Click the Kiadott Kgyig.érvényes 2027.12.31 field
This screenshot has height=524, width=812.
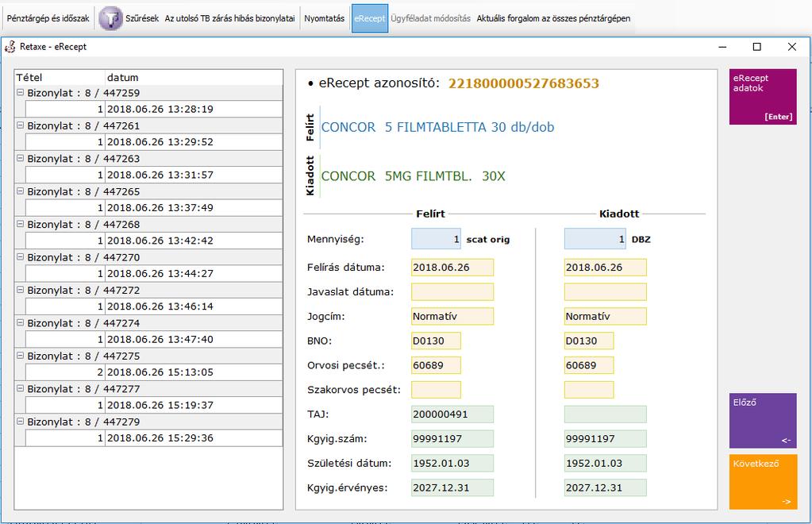(x=606, y=487)
